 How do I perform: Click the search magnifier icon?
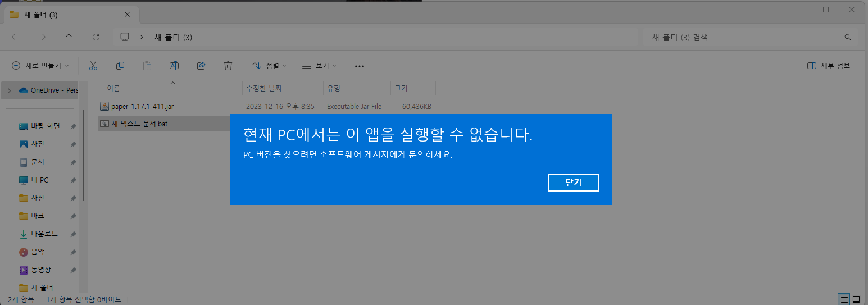click(x=848, y=37)
